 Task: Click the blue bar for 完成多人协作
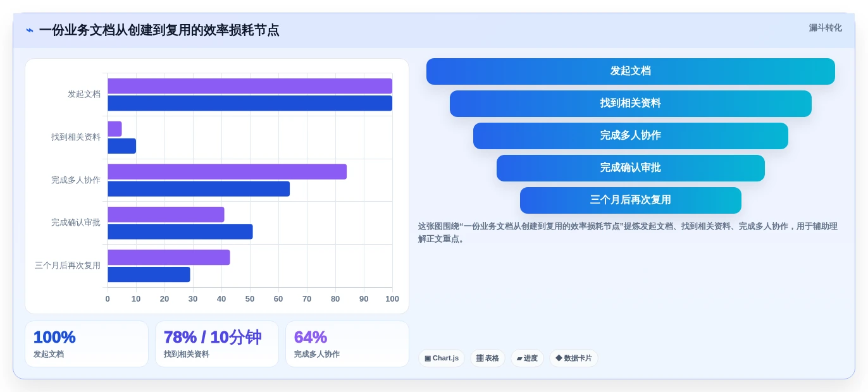pos(199,189)
